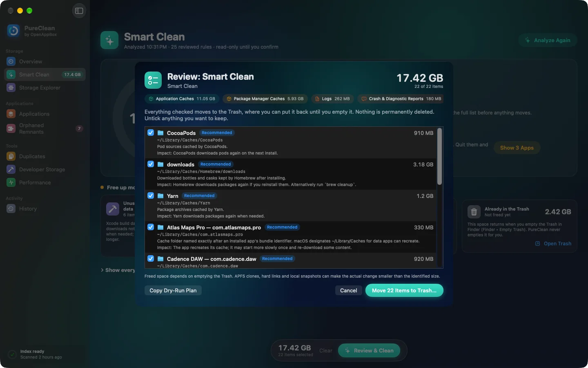The image size is (588, 368).
Task: Click the Applications sidebar icon
Action: [11, 114]
